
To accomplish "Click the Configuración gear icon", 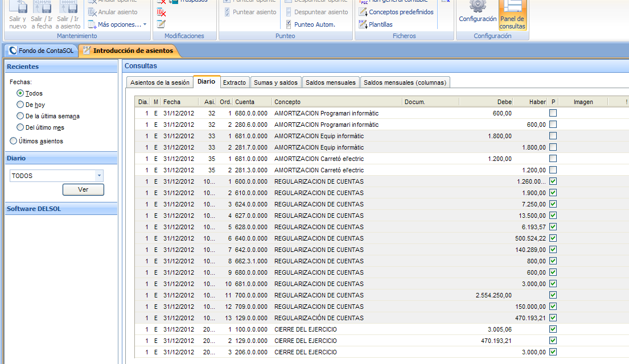I will [478, 7].
